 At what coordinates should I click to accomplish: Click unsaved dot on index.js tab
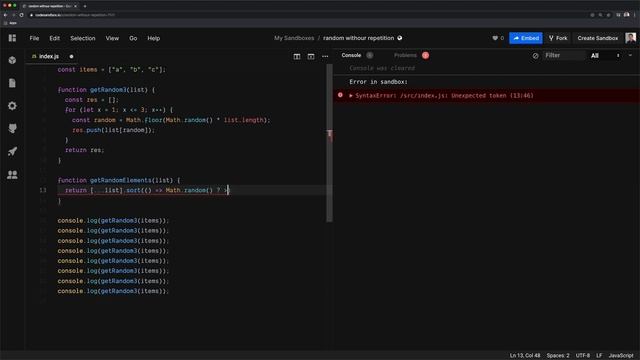(x=71, y=56)
